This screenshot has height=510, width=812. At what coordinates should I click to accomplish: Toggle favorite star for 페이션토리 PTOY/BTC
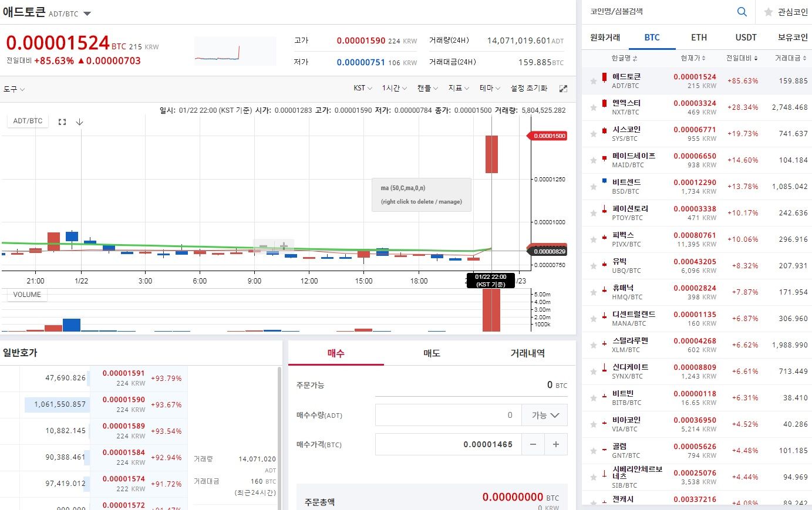(594, 213)
